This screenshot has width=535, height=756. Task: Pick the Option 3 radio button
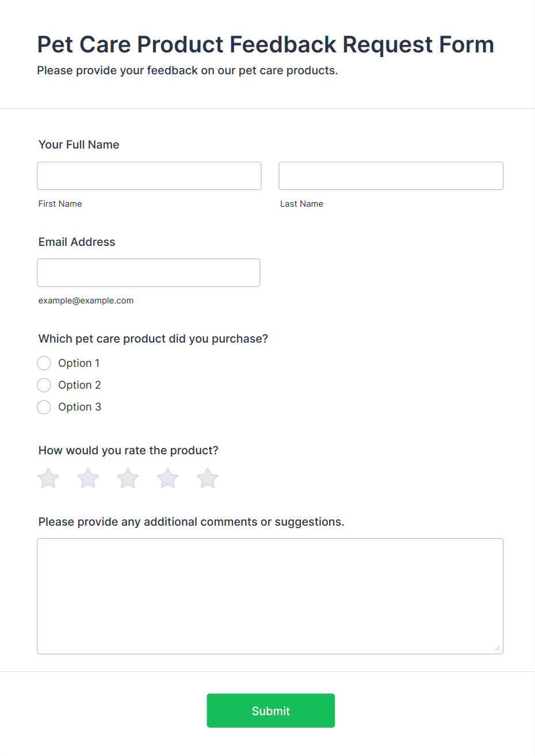click(44, 407)
